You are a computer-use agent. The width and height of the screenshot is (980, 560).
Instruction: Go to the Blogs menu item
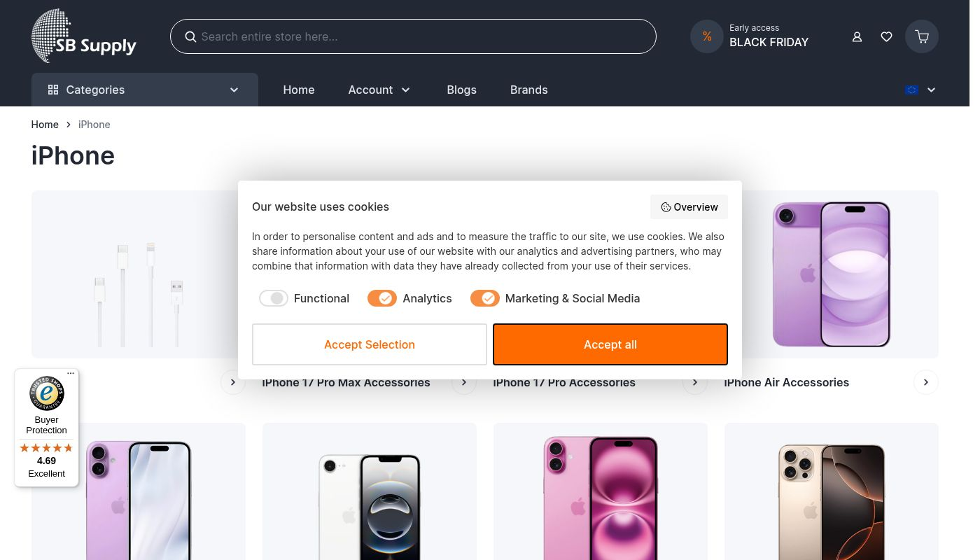point(461,90)
